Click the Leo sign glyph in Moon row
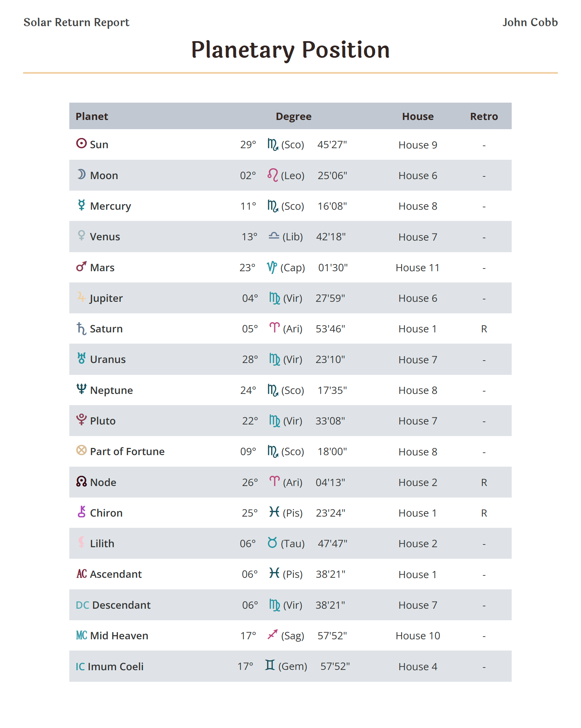Viewport: 581px width, 728px height. coord(272,175)
